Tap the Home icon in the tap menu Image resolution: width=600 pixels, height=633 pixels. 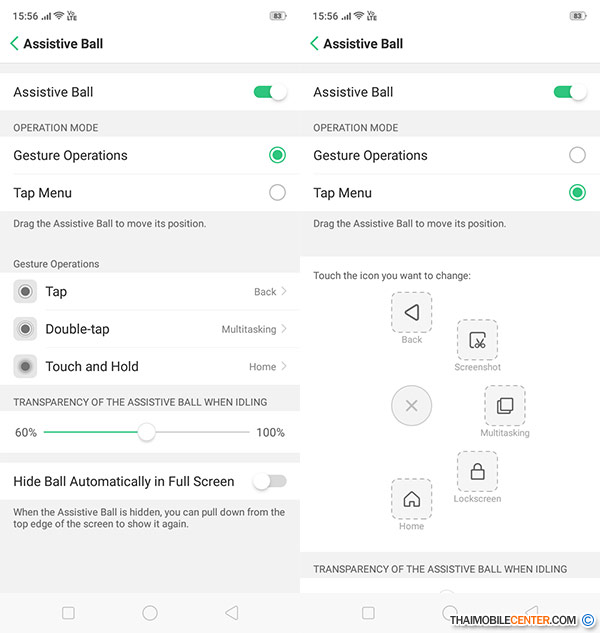(x=411, y=498)
